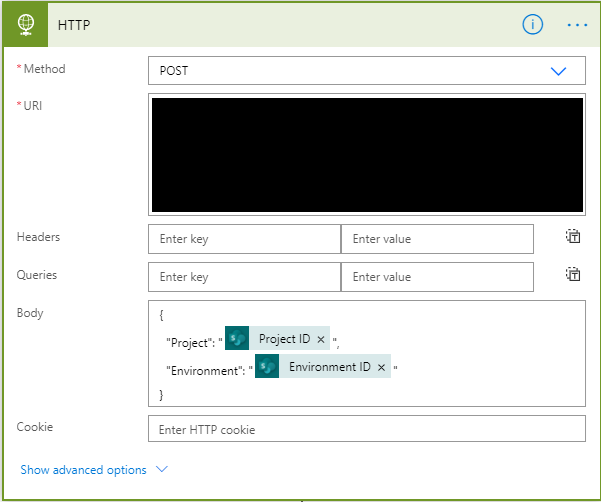Click the Headers 'Enter key' field
Screen dimensions: 601x502
click(x=244, y=239)
